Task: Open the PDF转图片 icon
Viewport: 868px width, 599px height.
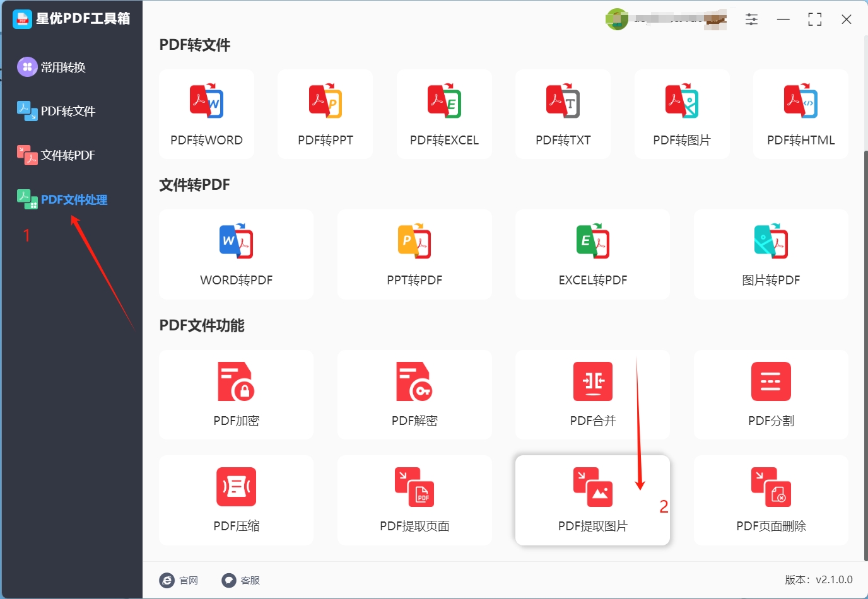Action: point(682,101)
